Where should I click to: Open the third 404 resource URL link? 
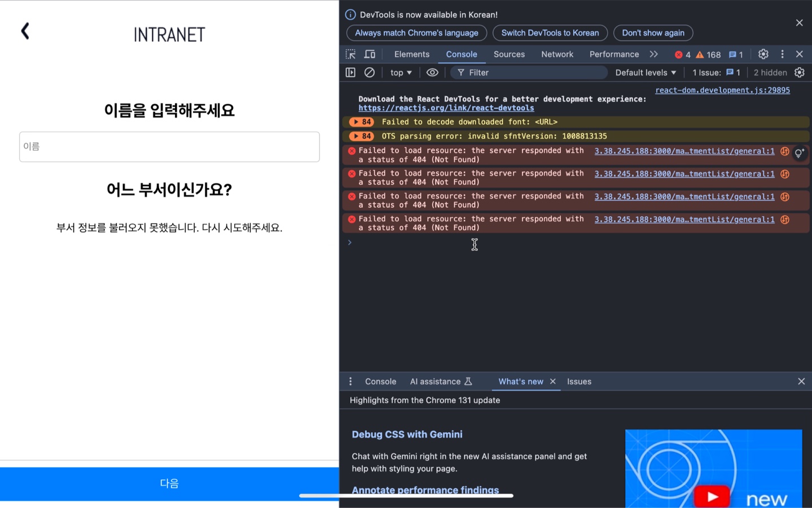(684, 196)
